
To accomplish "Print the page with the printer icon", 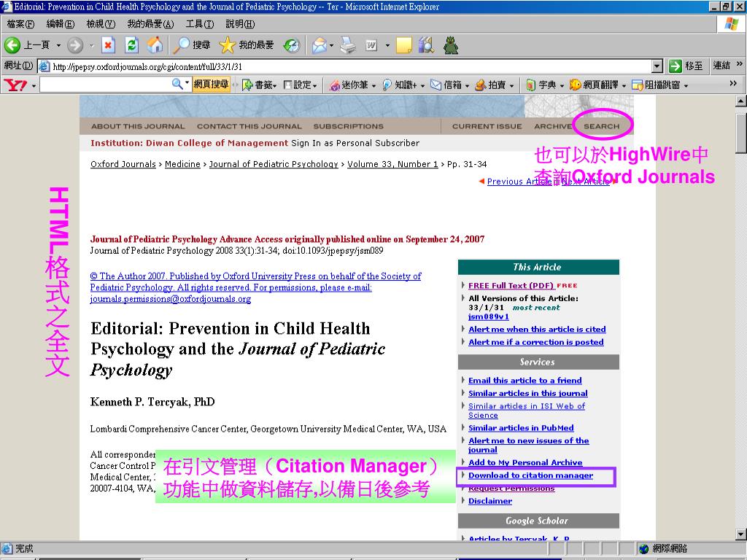I will click(x=348, y=45).
